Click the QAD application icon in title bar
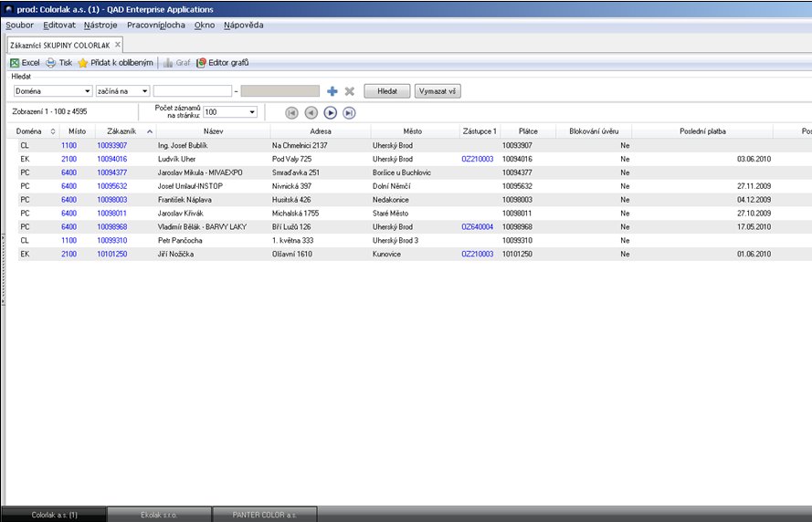 (x=8, y=9)
